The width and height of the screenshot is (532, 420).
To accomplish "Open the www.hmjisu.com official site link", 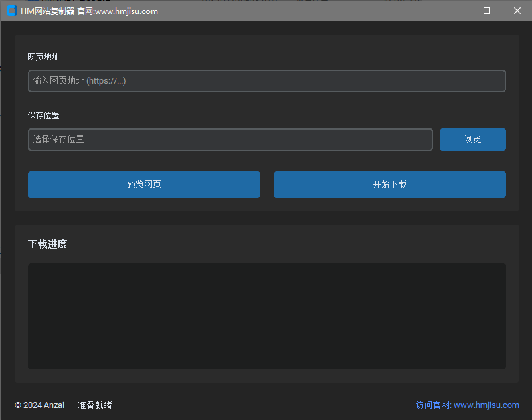I will (x=467, y=405).
